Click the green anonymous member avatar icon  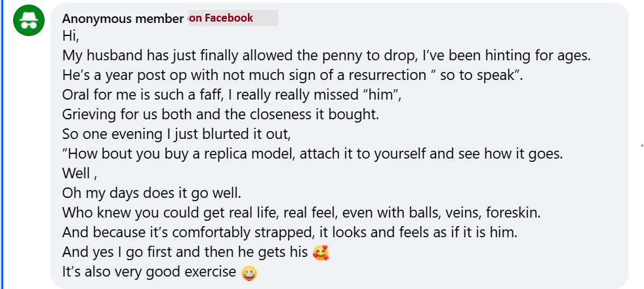pos(29,21)
